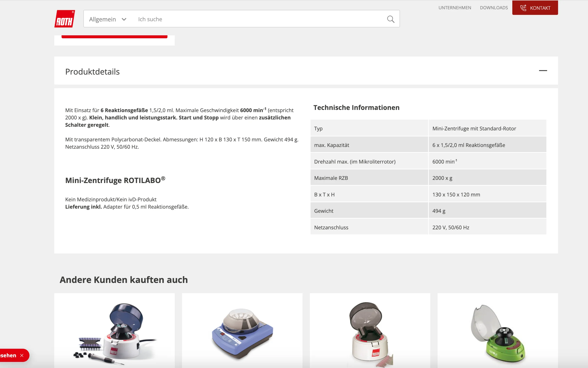Click the 'Netzanschluss' row label

331,227
